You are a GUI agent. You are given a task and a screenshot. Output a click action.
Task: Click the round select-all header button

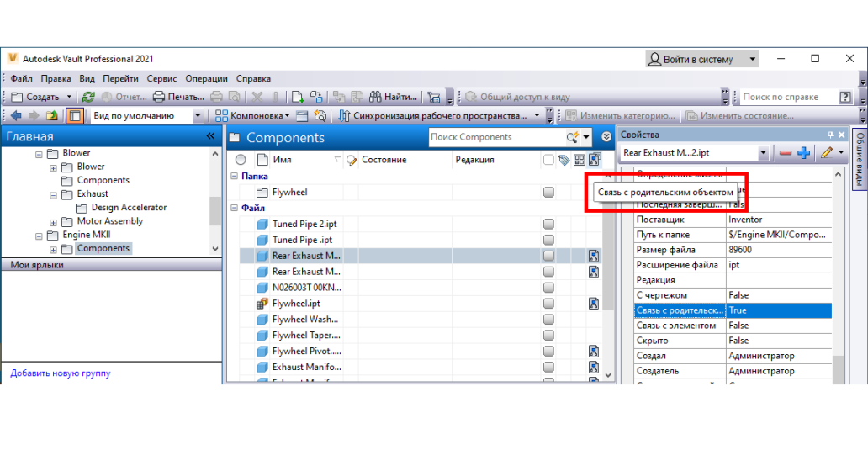pyautogui.click(x=241, y=160)
